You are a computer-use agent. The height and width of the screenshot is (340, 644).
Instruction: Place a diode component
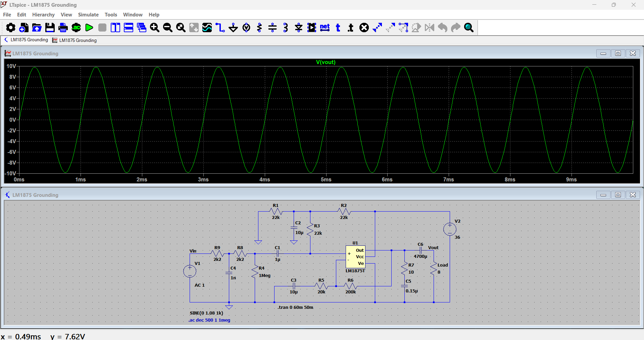[299, 27]
